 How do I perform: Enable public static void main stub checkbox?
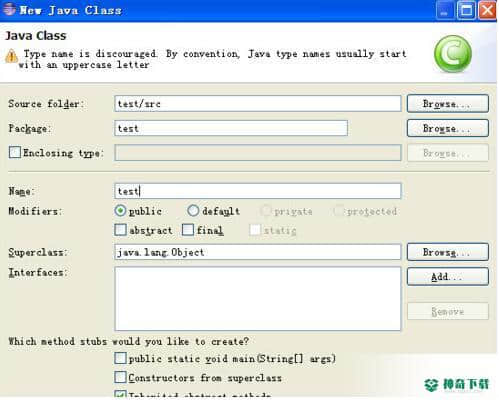click(x=120, y=358)
